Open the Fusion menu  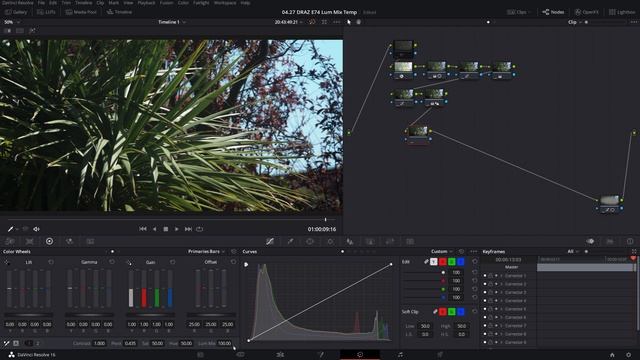pyautogui.click(x=166, y=3)
